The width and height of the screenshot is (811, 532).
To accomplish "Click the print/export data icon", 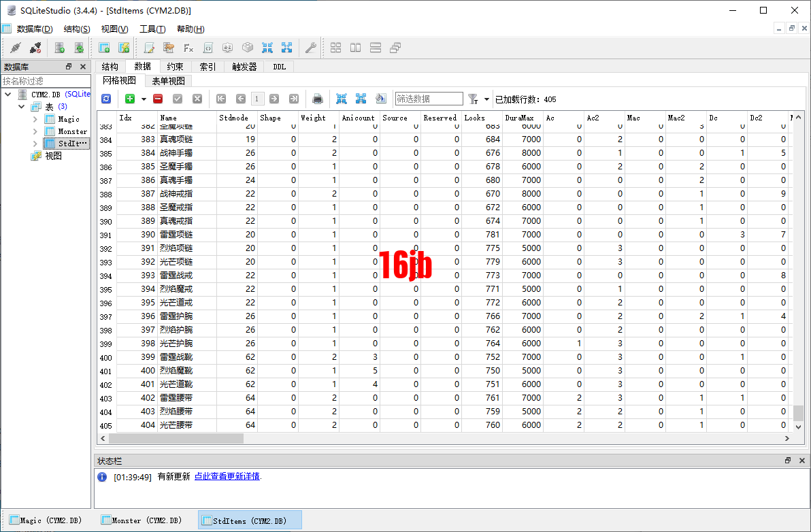I will tap(317, 99).
